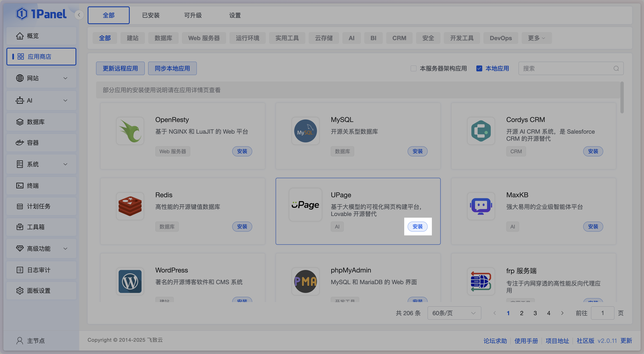Click the WordPress app logo
The image size is (644, 354).
(x=130, y=281)
